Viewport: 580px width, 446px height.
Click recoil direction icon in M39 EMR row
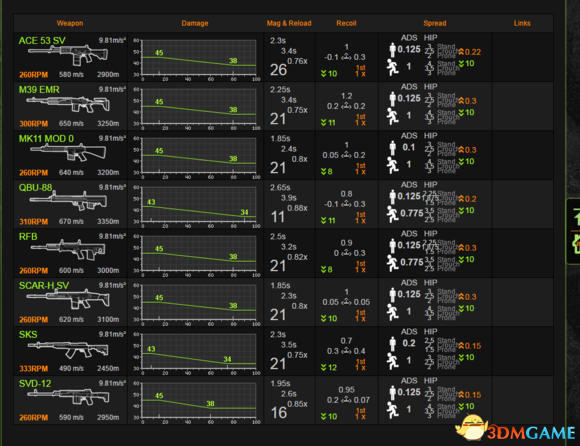click(x=346, y=106)
